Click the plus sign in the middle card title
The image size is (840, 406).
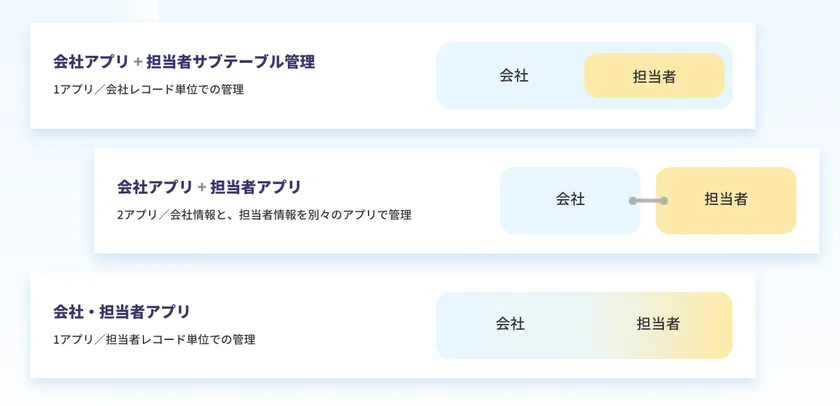tap(201, 187)
